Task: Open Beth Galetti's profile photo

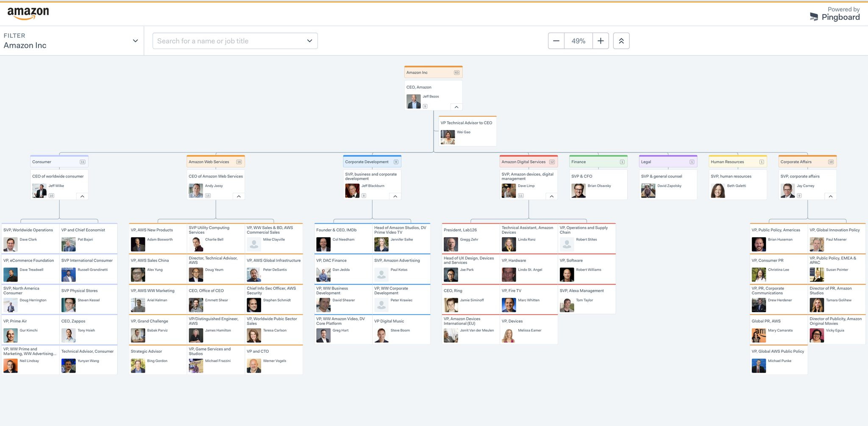Action: click(x=718, y=191)
